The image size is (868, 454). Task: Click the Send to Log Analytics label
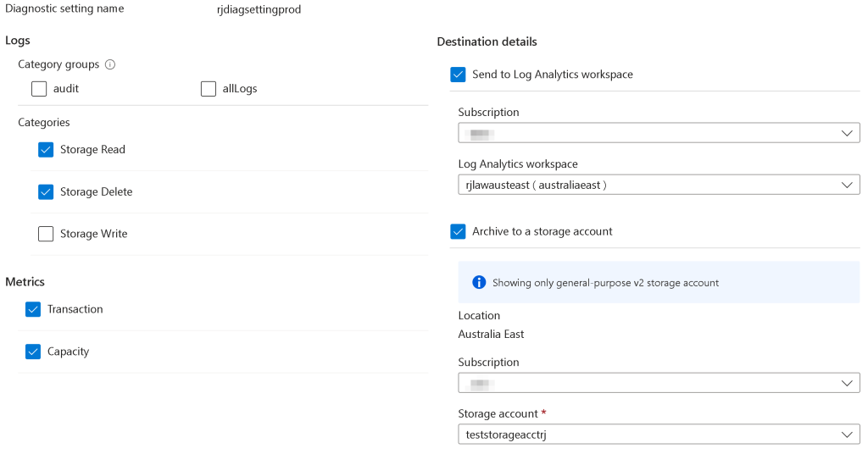(552, 75)
